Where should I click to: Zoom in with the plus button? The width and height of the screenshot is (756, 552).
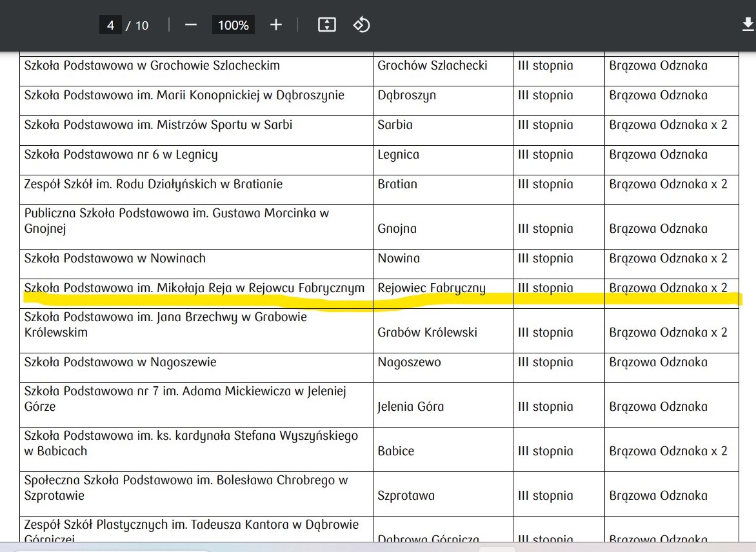click(x=276, y=25)
